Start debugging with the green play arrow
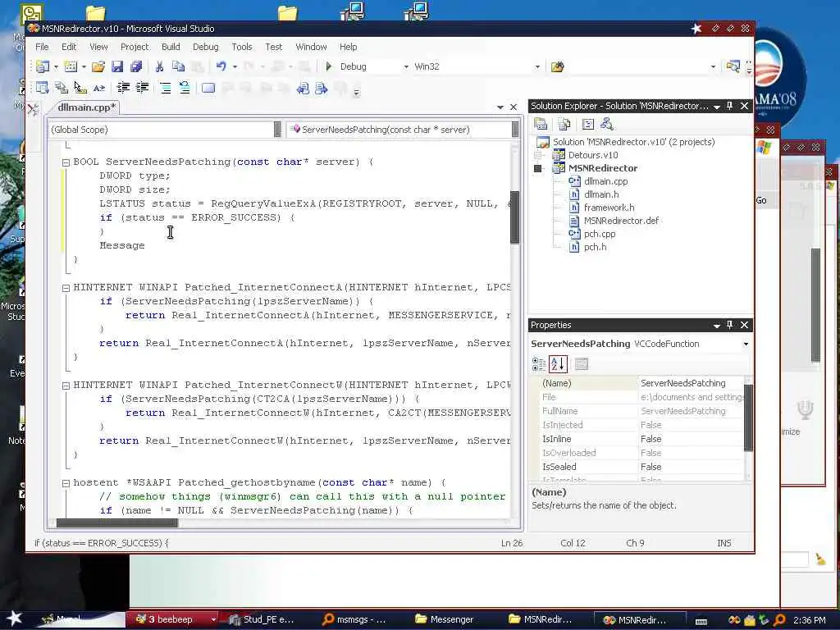Viewport: 840px width, 630px height. [328, 66]
